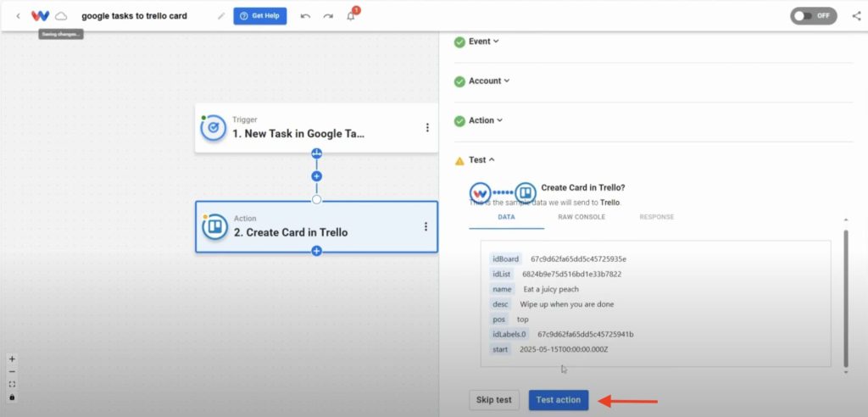Click the idList value 6824b9e75d516bd1e33b7822
Image resolution: width=868 pixels, height=417 pixels.
coord(572,274)
